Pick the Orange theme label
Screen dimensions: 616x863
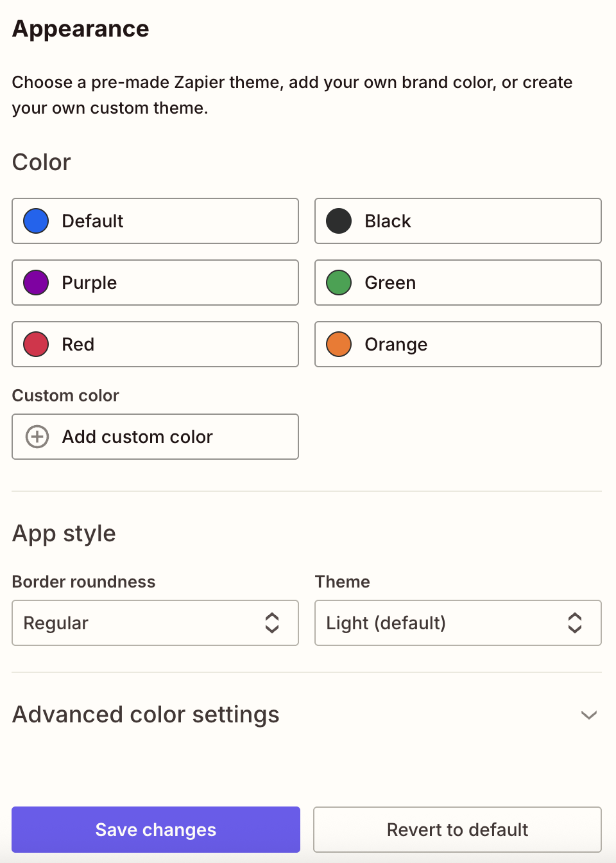396,344
